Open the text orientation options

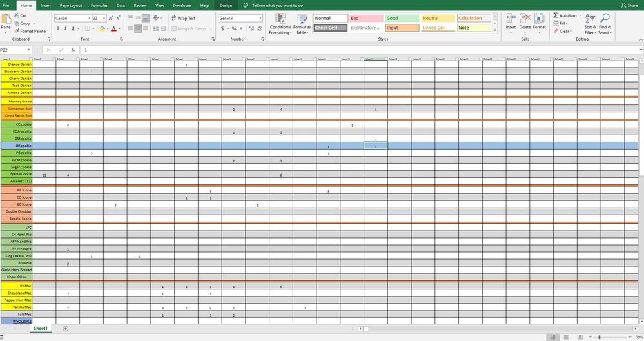(x=157, y=18)
